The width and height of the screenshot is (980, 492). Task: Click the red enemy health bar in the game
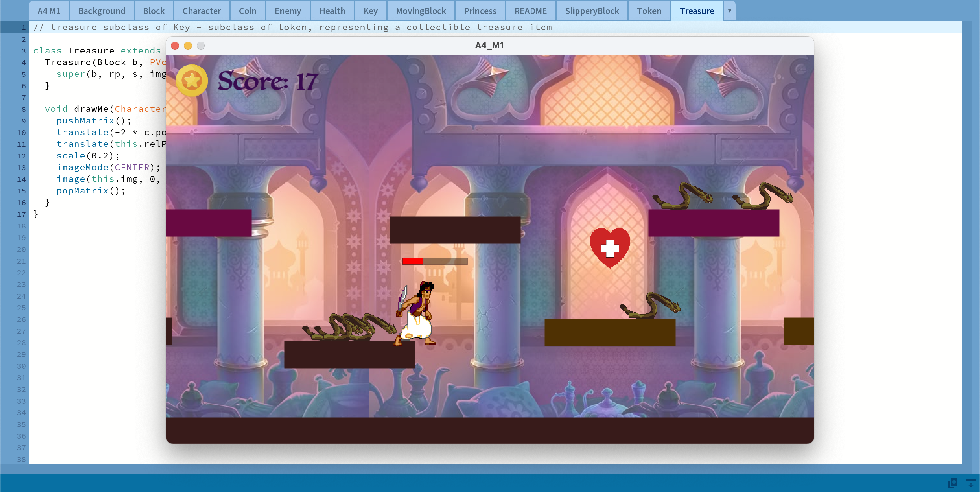point(412,262)
